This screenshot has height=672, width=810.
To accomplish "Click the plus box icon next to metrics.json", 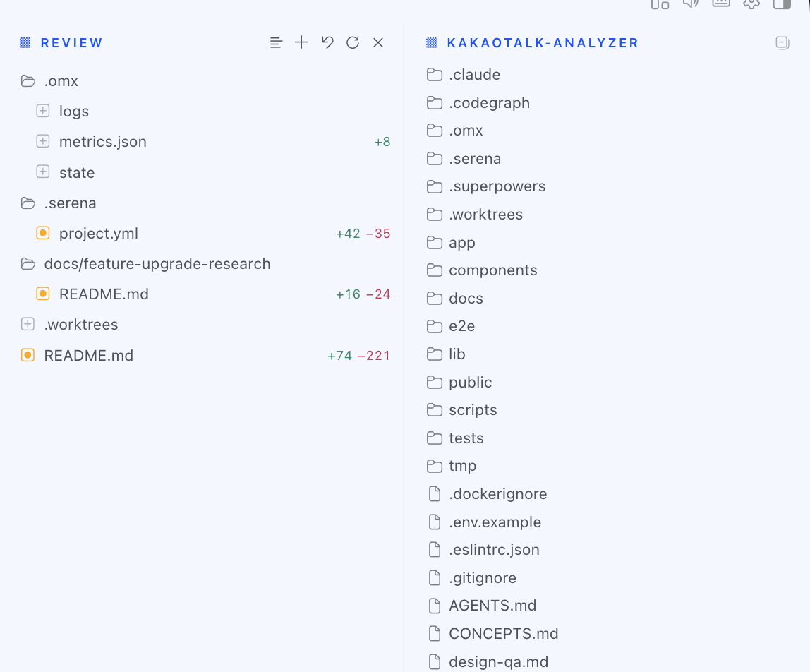I will 43,141.
